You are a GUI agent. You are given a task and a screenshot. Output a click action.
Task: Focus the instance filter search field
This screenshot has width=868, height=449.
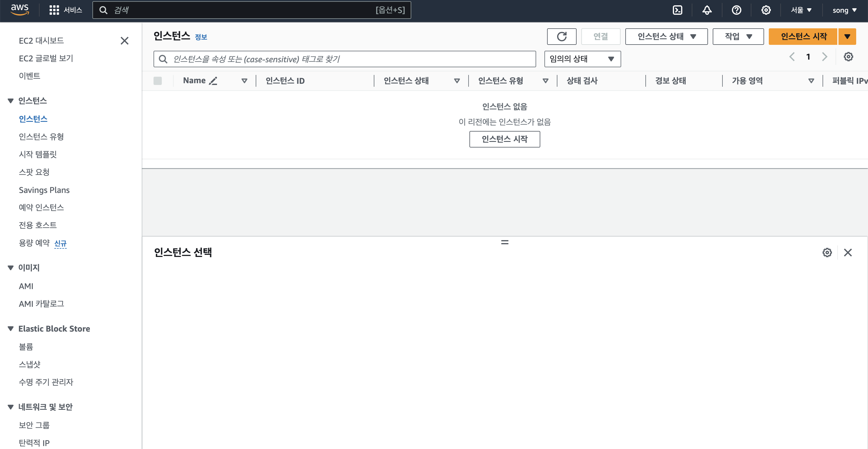pos(344,59)
